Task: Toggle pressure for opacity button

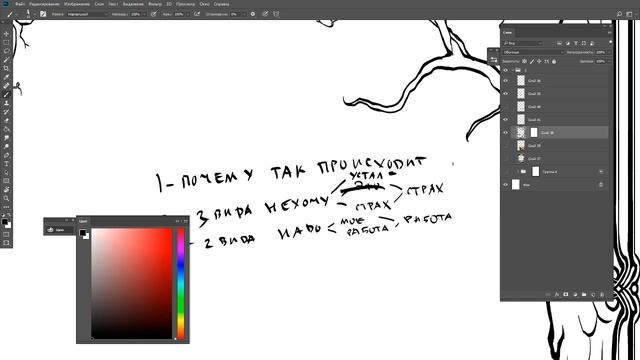Action: coord(153,14)
